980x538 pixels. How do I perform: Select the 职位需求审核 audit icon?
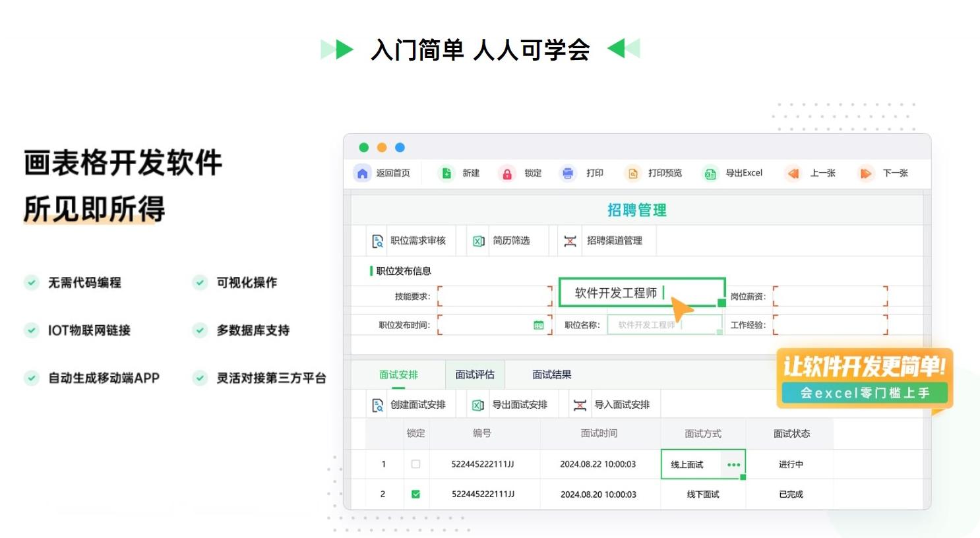(x=377, y=241)
